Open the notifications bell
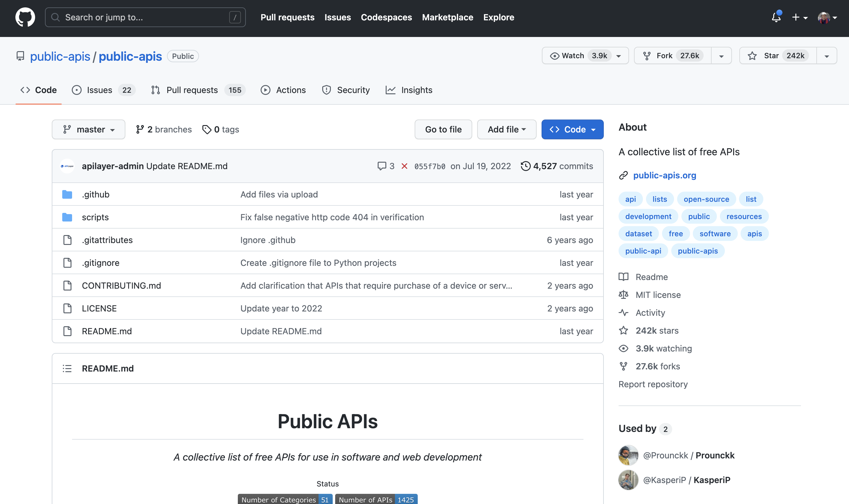 tap(776, 17)
